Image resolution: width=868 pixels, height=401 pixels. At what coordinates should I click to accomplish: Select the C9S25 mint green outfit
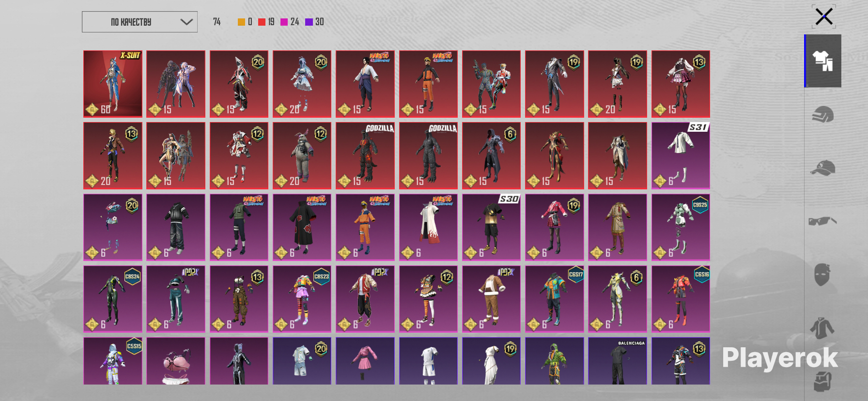(x=681, y=227)
